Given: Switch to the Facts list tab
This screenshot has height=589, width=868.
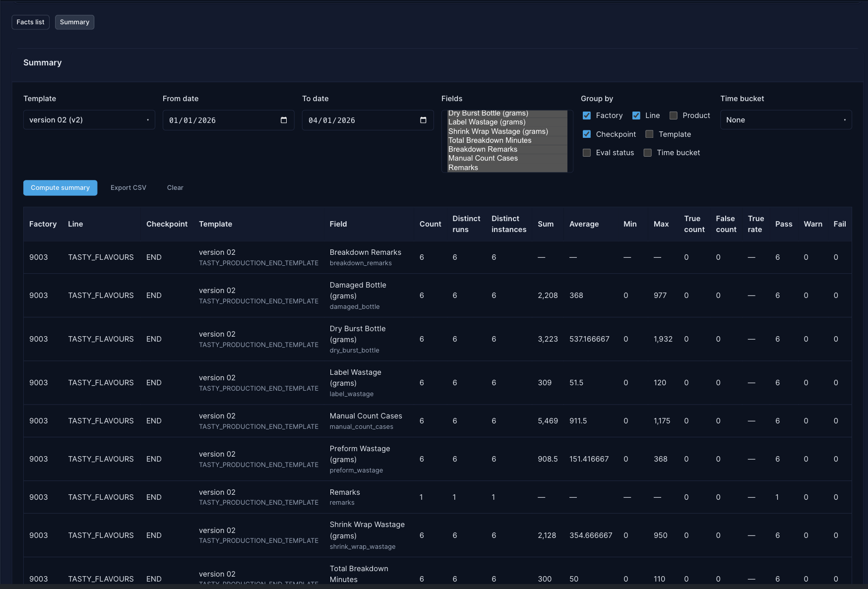Looking at the screenshot, I should pos(30,22).
